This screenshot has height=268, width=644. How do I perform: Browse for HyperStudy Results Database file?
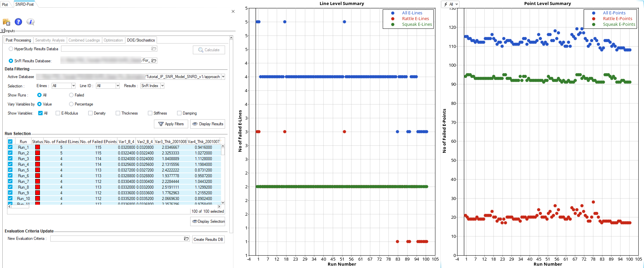(154, 49)
